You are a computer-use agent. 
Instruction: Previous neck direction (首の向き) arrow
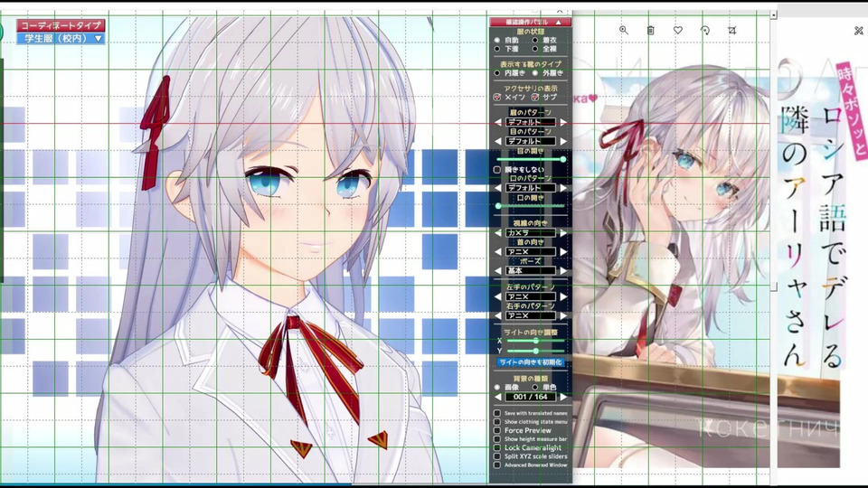point(497,252)
